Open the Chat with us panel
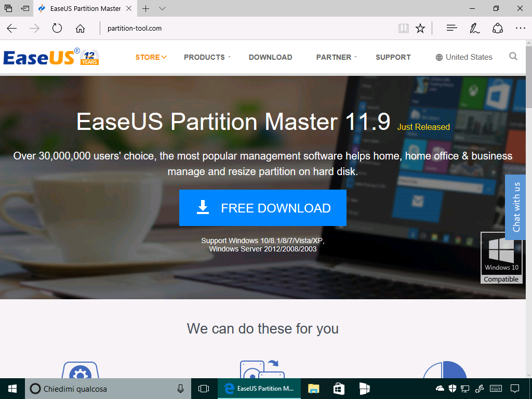532x399 pixels. [x=516, y=207]
